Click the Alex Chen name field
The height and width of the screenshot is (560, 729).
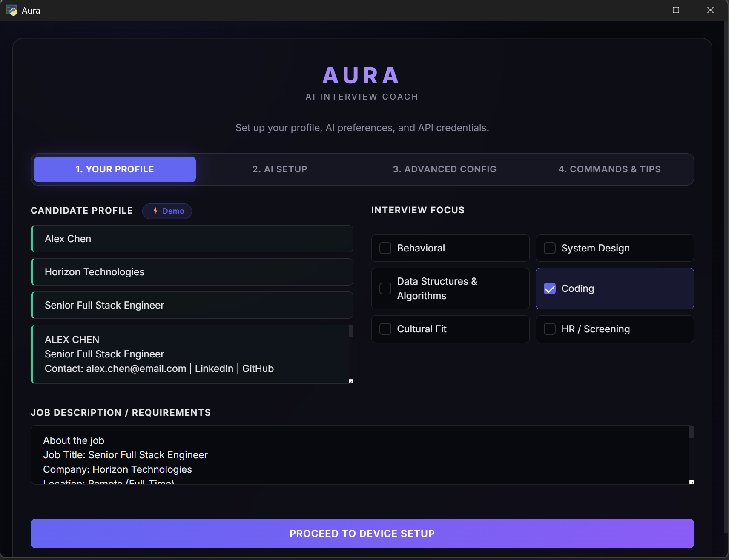click(192, 239)
